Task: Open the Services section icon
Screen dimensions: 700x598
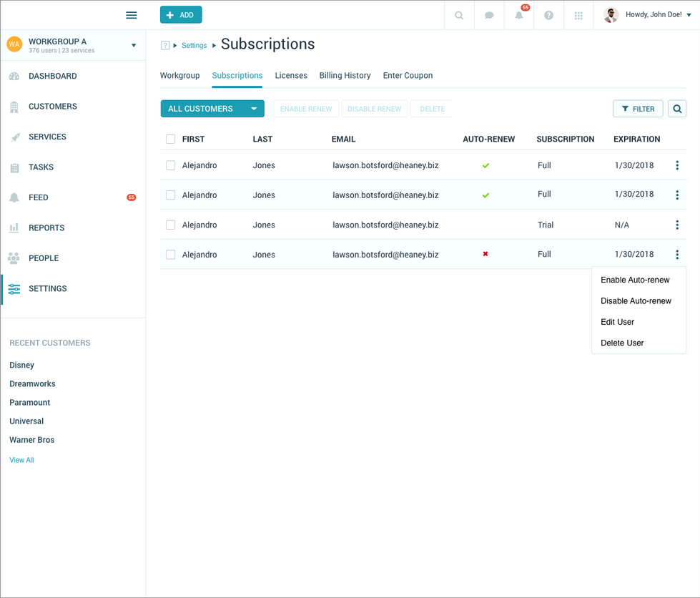Action: click(x=16, y=137)
